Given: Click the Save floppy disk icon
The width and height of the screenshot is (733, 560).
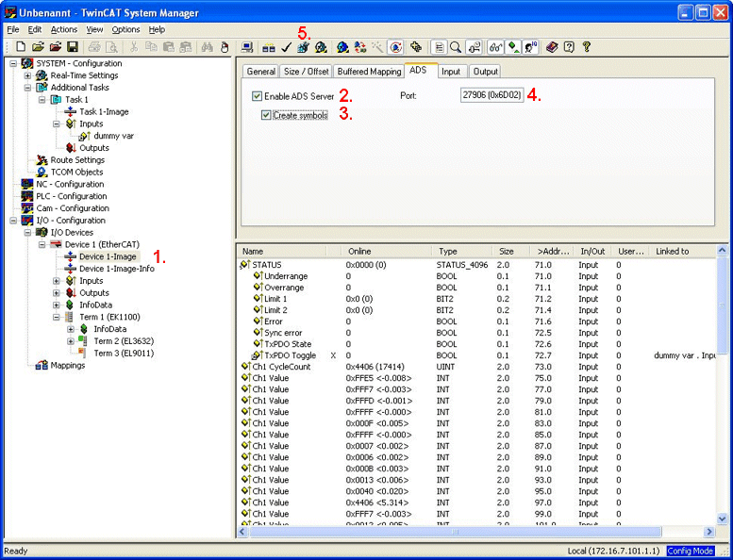Looking at the screenshot, I should click(72, 47).
